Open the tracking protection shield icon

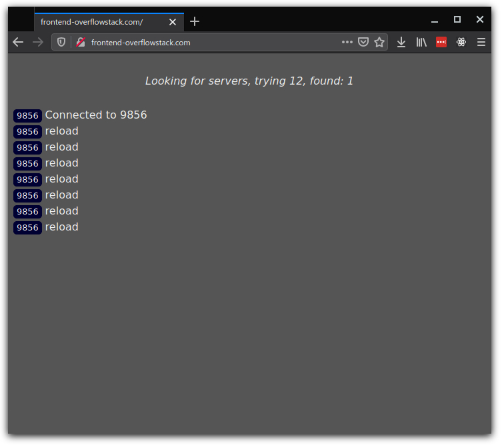point(61,42)
